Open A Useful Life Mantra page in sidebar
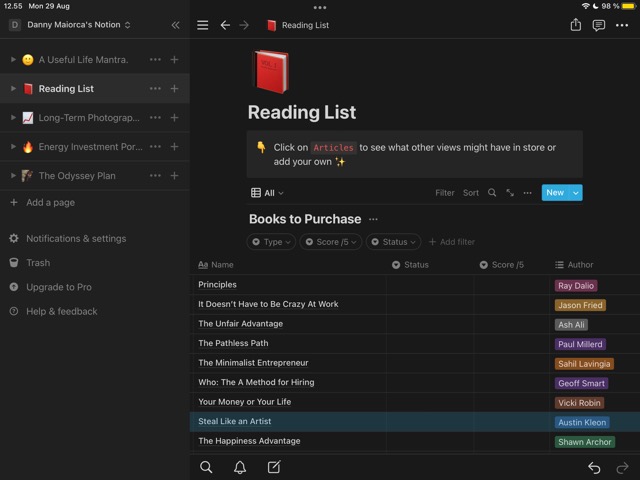Viewport: 640px width, 480px height. pos(83,60)
